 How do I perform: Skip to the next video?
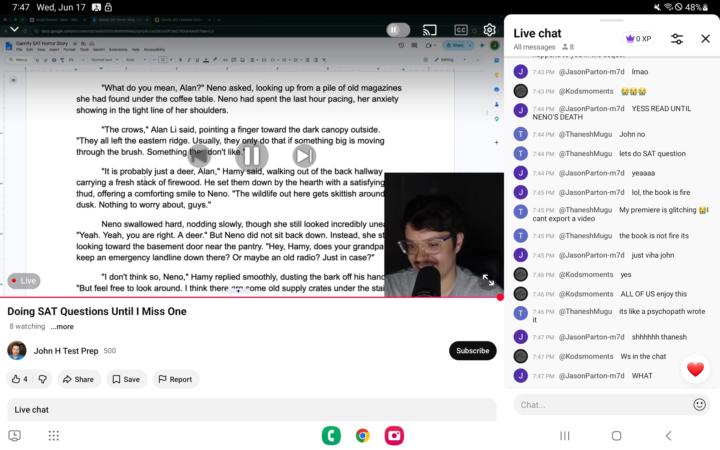[x=304, y=156]
